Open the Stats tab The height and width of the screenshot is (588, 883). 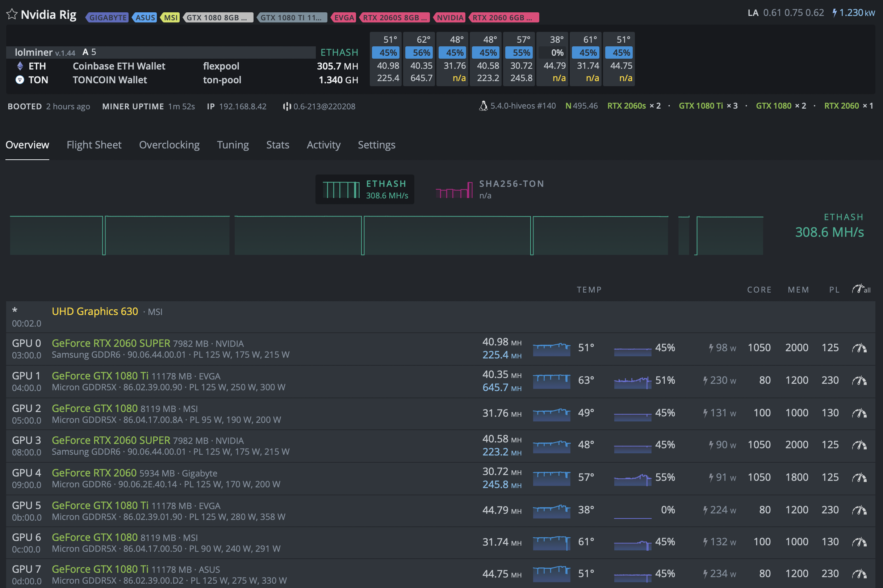[x=277, y=145]
